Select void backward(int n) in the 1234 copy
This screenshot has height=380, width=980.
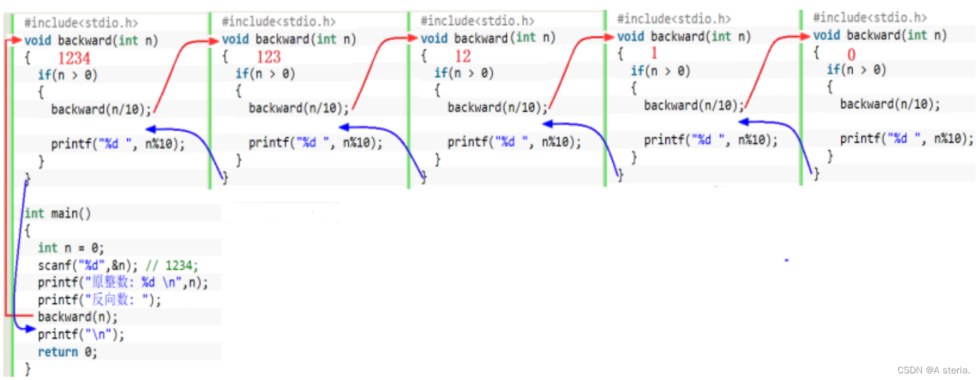[91, 41]
